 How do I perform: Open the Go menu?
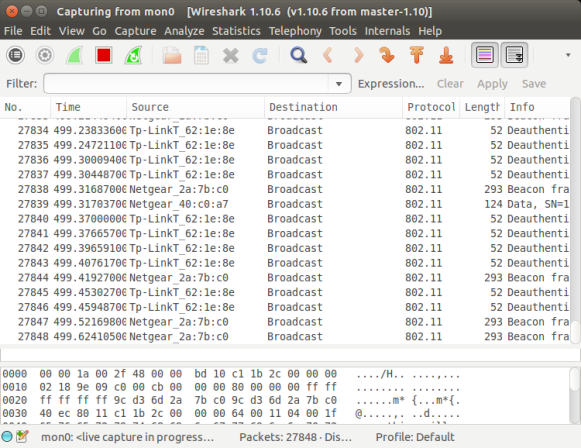click(x=99, y=31)
